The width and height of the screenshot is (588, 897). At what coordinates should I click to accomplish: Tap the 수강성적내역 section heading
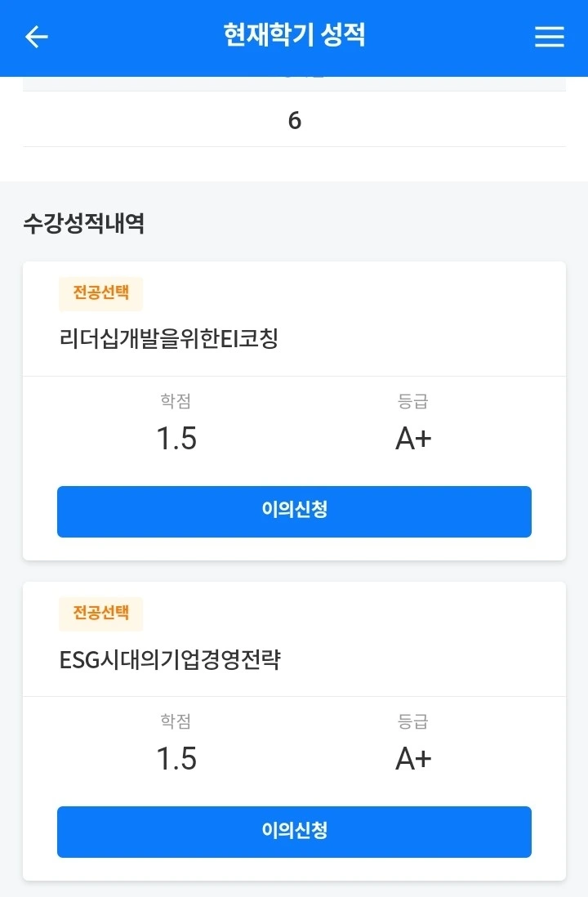tap(84, 224)
